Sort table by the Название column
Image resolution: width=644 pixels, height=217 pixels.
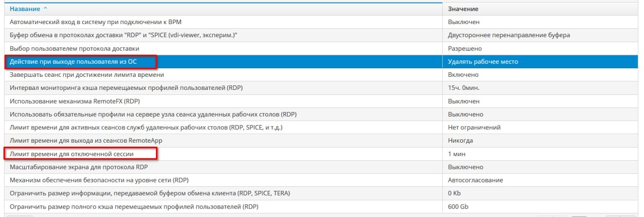coord(25,9)
